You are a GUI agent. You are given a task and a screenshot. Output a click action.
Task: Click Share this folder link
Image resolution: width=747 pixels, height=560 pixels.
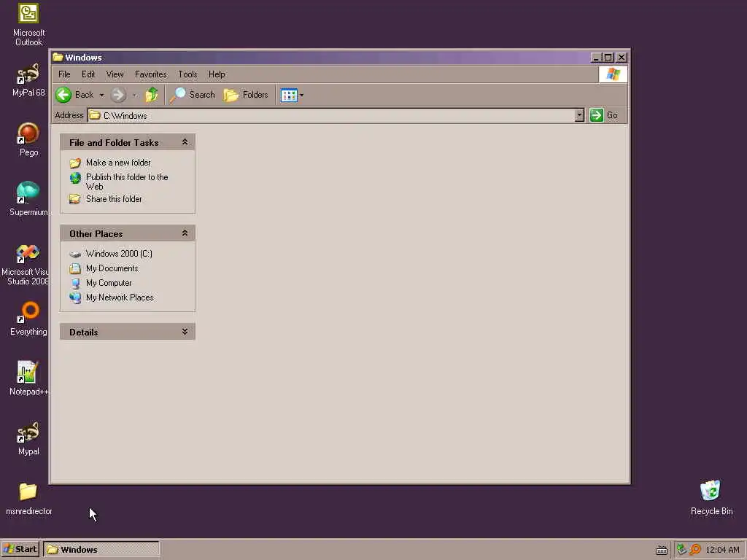pos(114,199)
